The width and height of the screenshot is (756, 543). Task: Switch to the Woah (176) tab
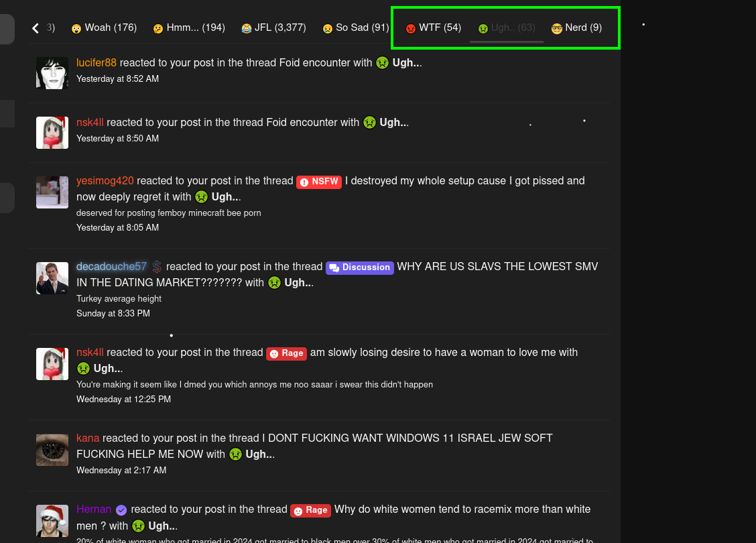point(104,28)
